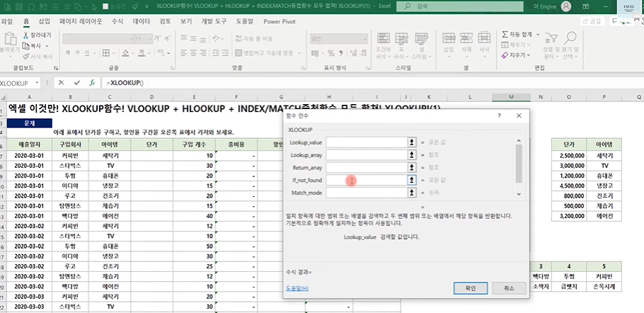The image size is (644, 313).
Task: Open the File (파일) tab
Action: coord(7,21)
